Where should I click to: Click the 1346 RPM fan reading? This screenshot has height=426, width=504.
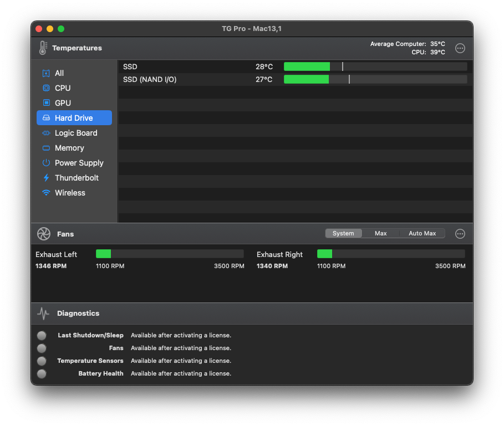pyautogui.click(x=51, y=266)
